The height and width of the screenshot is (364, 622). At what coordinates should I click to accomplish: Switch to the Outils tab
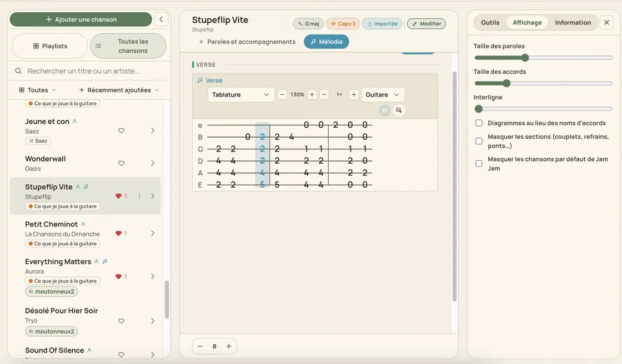[490, 23]
